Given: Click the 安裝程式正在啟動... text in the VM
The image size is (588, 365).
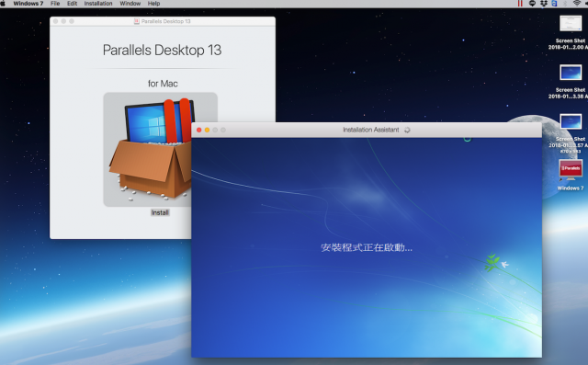Looking at the screenshot, I should [367, 247].
